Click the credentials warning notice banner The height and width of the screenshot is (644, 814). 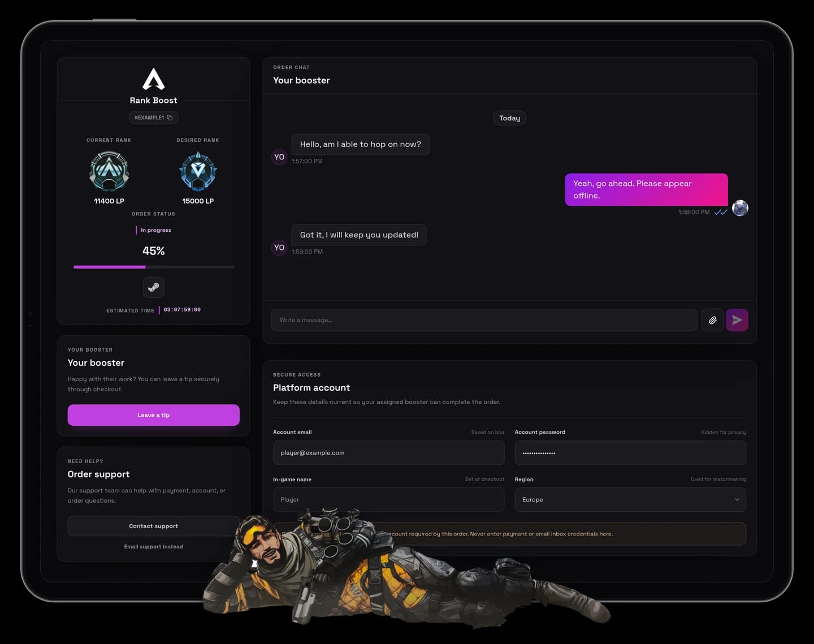click(509, 534)
